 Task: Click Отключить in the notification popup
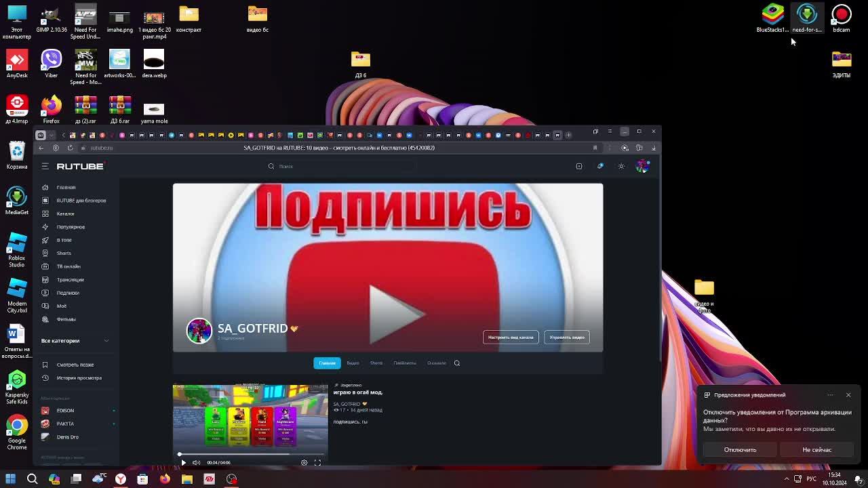click(740, 450)
